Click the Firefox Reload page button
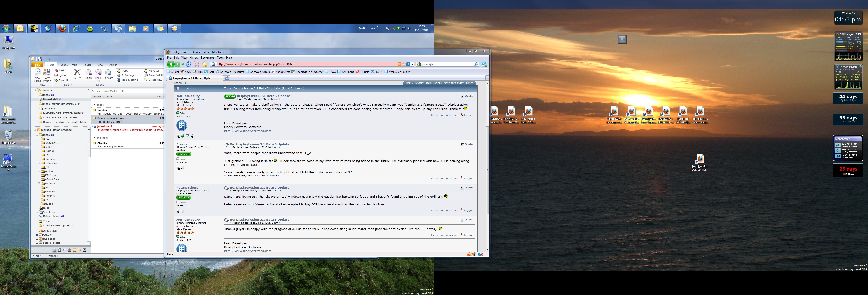Image resolution: width=868 pixels, height=295 pixels. tap(189, 64)
